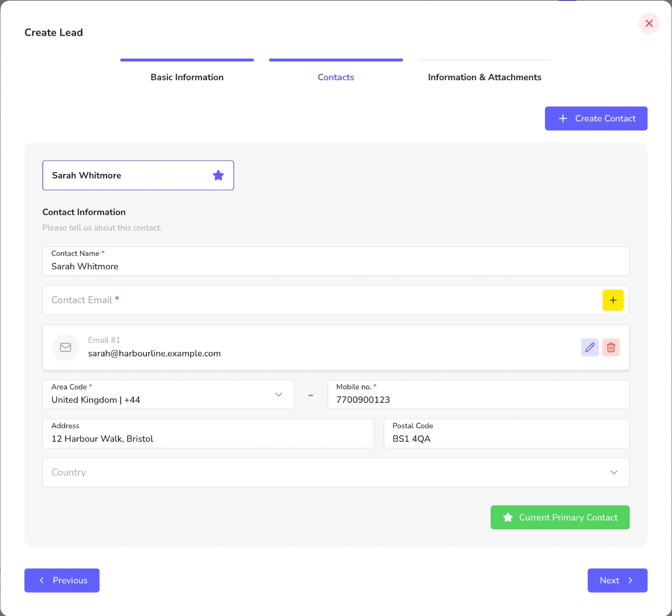
Task: Click the right arrow in Next button
Action: point(630,580)
